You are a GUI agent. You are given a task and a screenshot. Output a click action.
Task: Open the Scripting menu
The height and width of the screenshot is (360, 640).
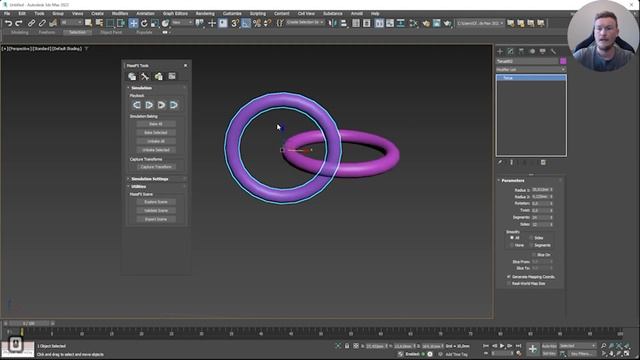click(x=258, y=13)
